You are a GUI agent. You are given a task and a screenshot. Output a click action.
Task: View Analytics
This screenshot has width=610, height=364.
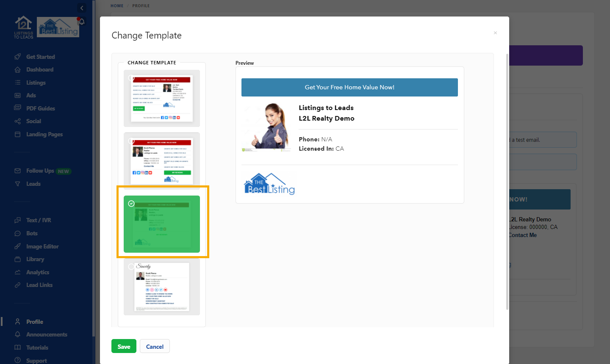tap(37, 272)
